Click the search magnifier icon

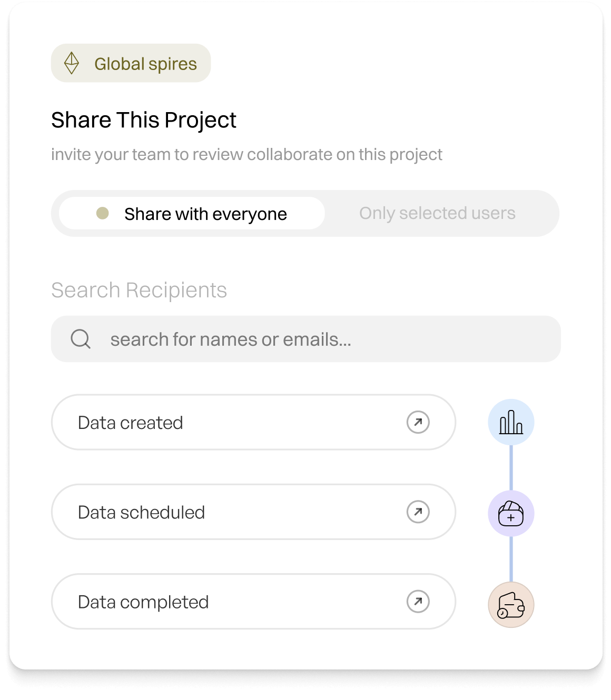pyautogui.click(x=81, y=339)
